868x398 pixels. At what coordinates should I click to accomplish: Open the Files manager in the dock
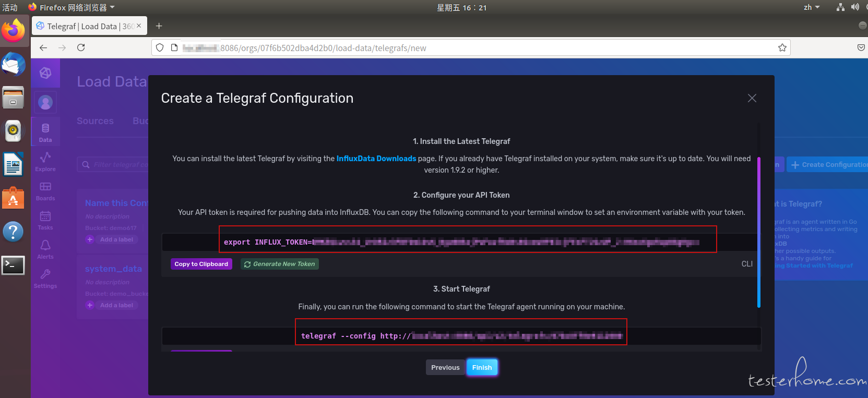click(13, 98)
